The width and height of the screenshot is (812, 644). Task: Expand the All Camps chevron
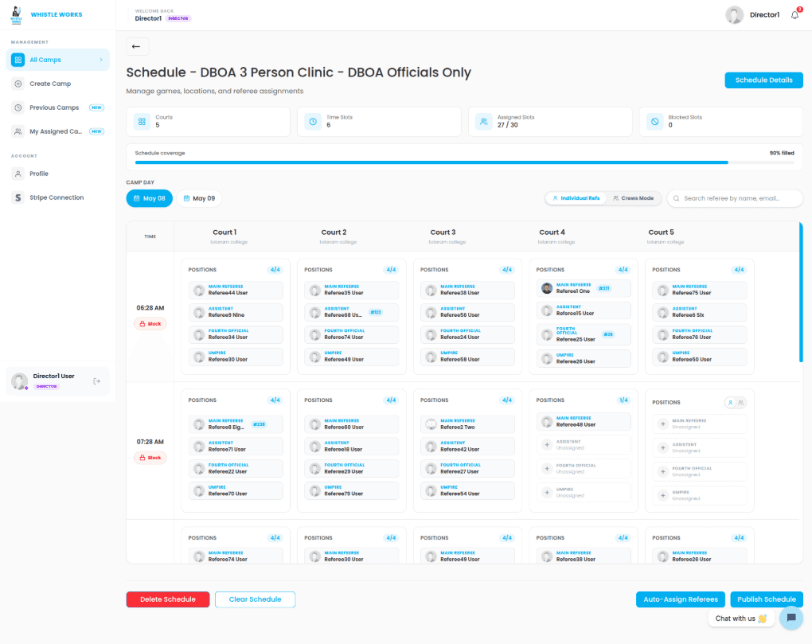(x=101, y=60)
